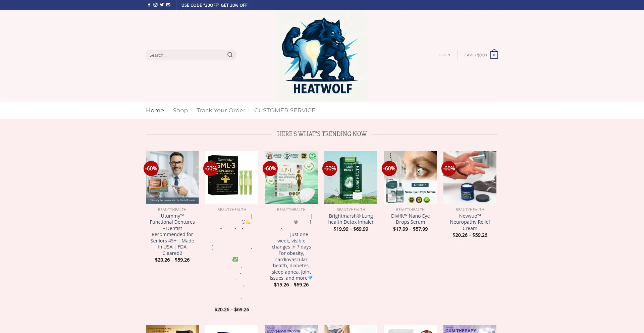This screenshot has height=333, width=644.
Task: Open Divifit Nano Eye Drops Serum link
Action: 410,219
